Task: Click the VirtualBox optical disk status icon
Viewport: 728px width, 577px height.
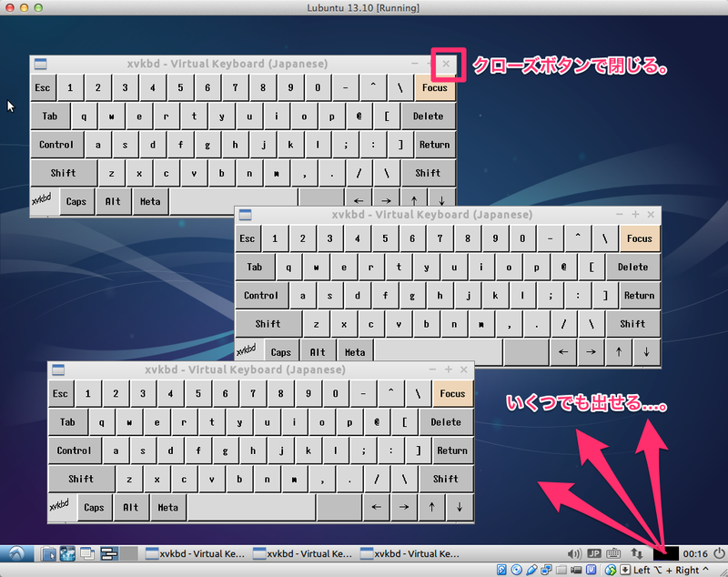Action: [516, 570]
